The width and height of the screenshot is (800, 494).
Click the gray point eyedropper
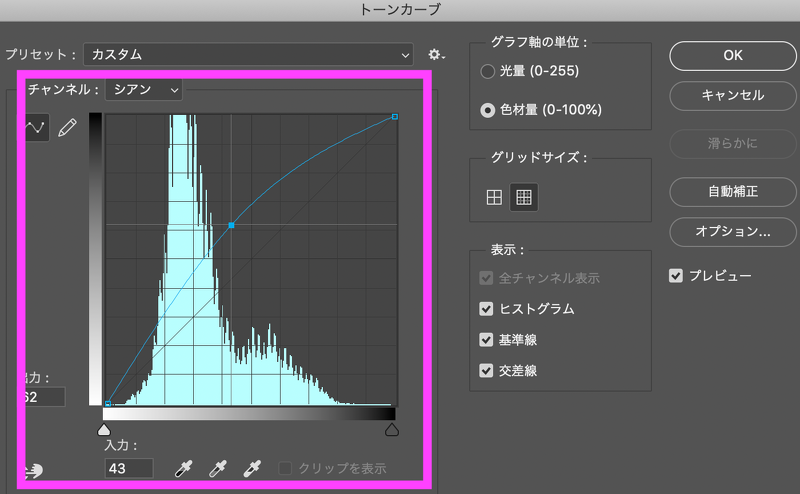click(217, 468)
